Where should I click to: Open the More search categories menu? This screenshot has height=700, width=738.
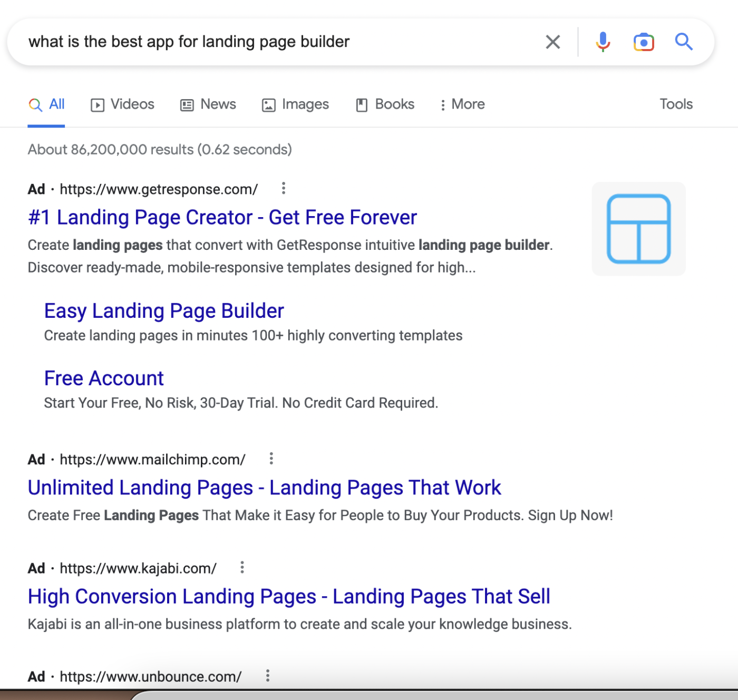[462, 104]
